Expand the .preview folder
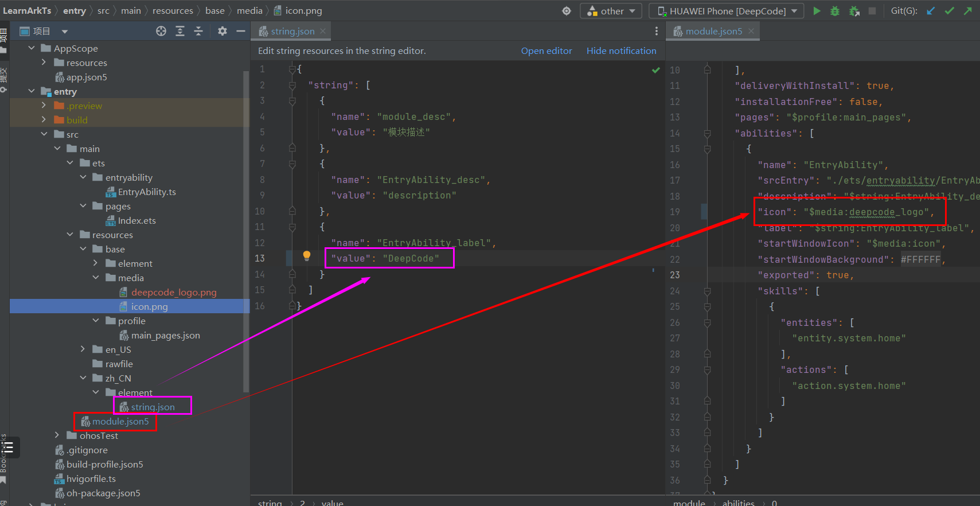This screenshot has height=506, width=980. (x=44, y=105)
